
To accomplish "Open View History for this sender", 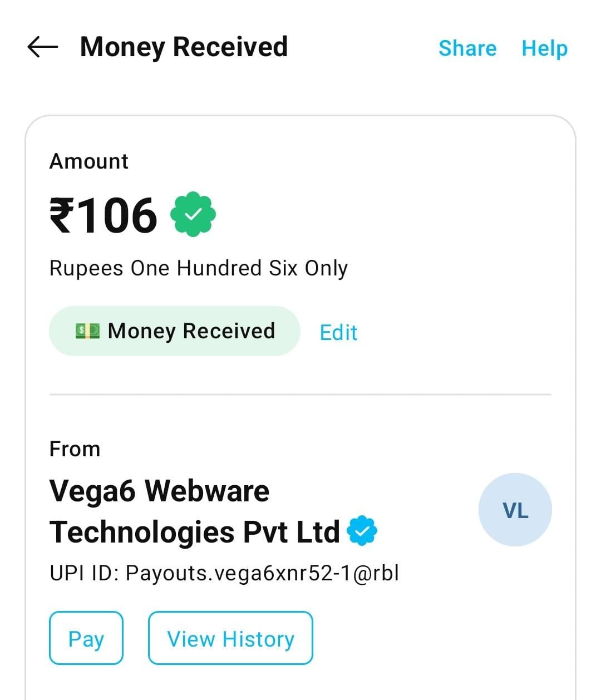I will (x=230, y=638).
